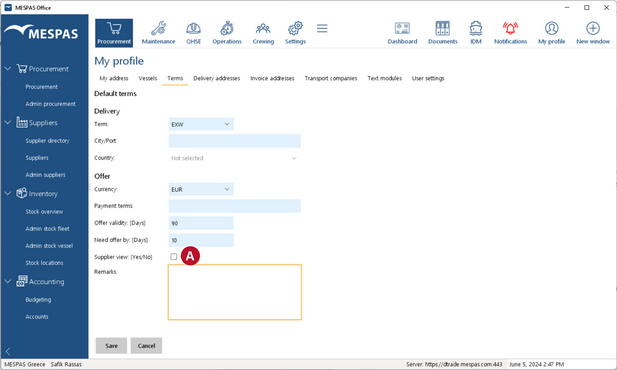Open the My profile icon
The image size is (617, 370).
[x=552, y=29]
